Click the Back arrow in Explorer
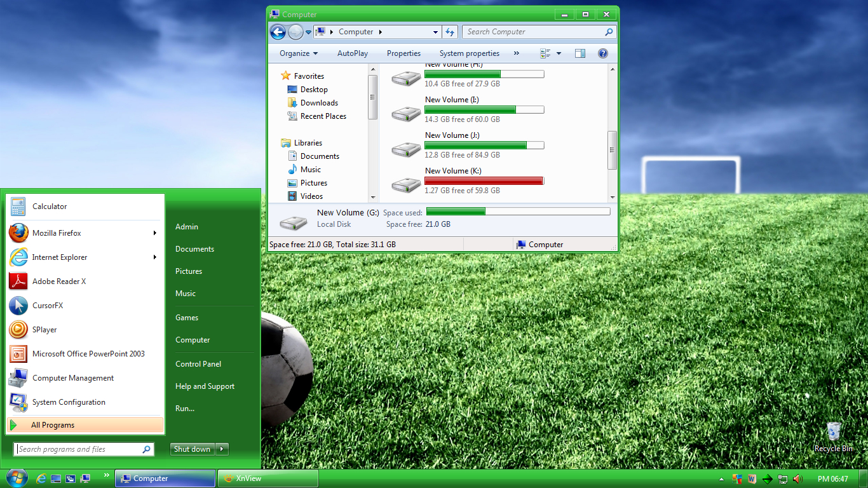This screenshot has height=488, width=868. coord(278,32)
